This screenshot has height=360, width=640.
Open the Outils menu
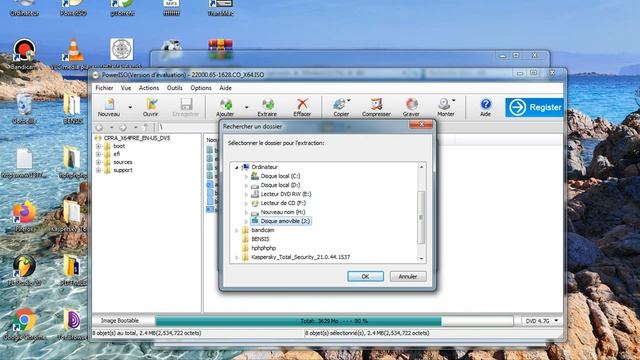pos(175,88)
